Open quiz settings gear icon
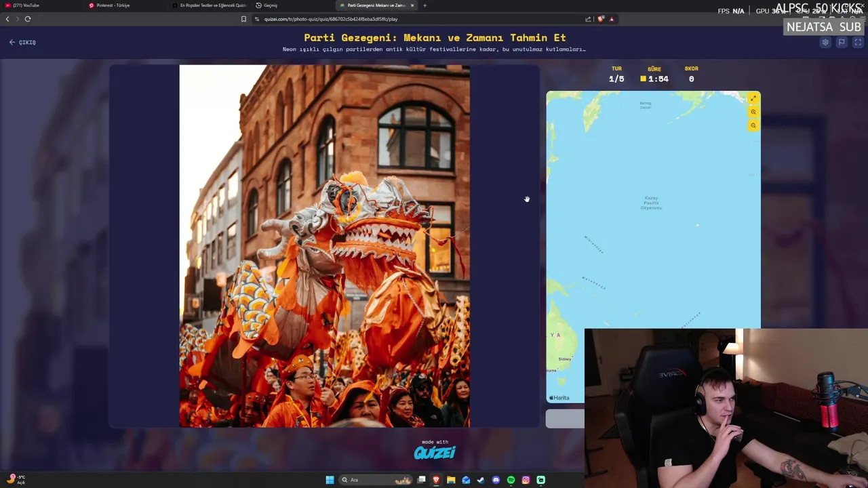 tap(825, 42)
